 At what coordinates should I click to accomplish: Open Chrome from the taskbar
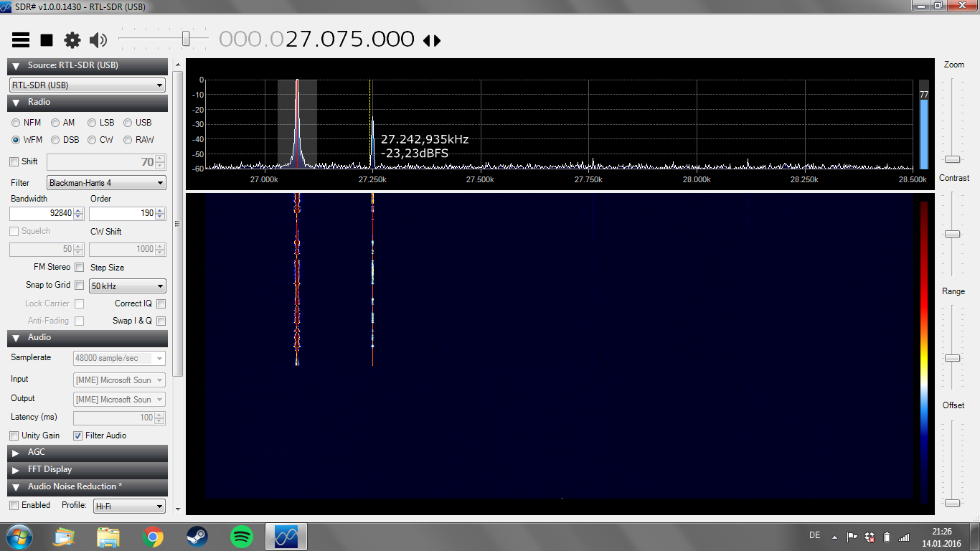coord(153,536)
